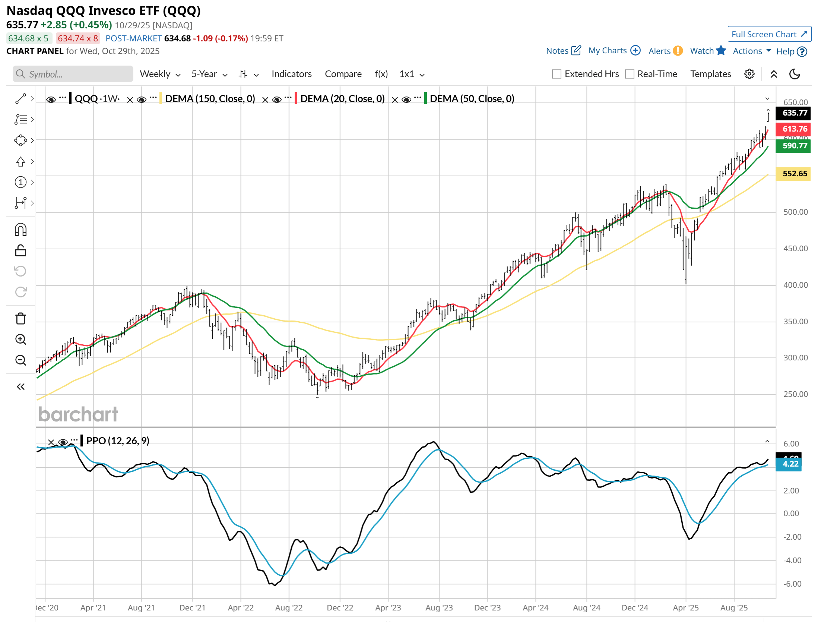Open chart settings with the gear icon

click(749, 74)
